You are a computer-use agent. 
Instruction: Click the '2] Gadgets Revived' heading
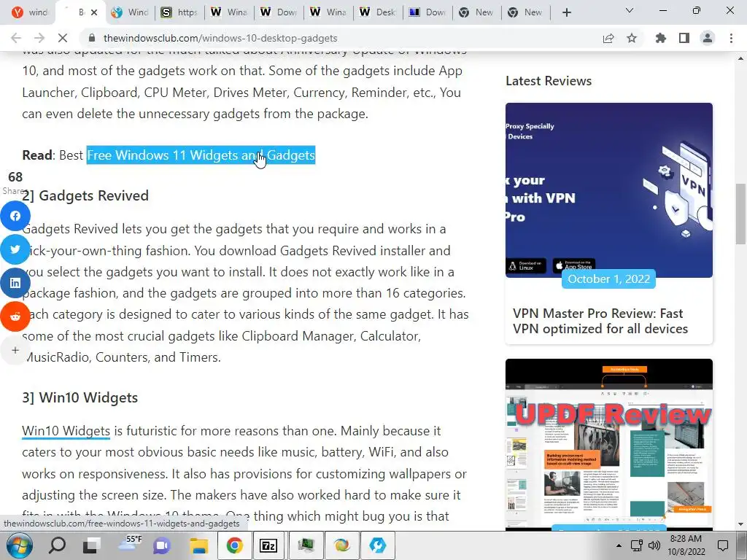(x=85, y=195)
